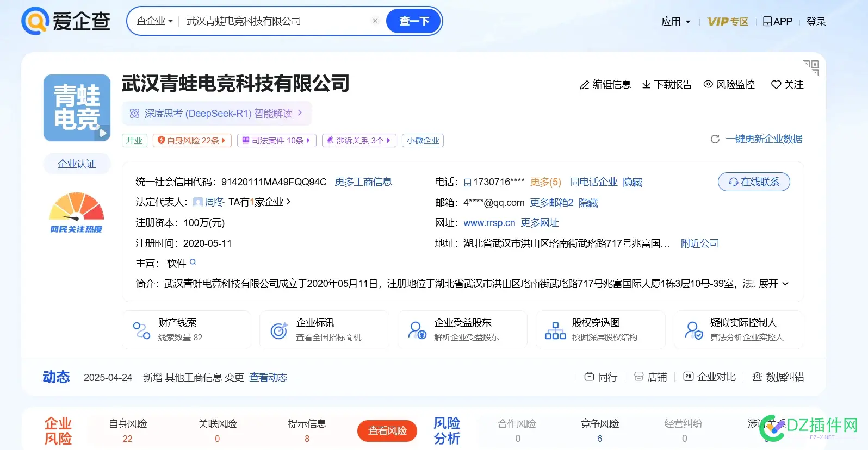Click the phone icon next to 1730716****
This screenshot has height=450, width=868.
468,183
